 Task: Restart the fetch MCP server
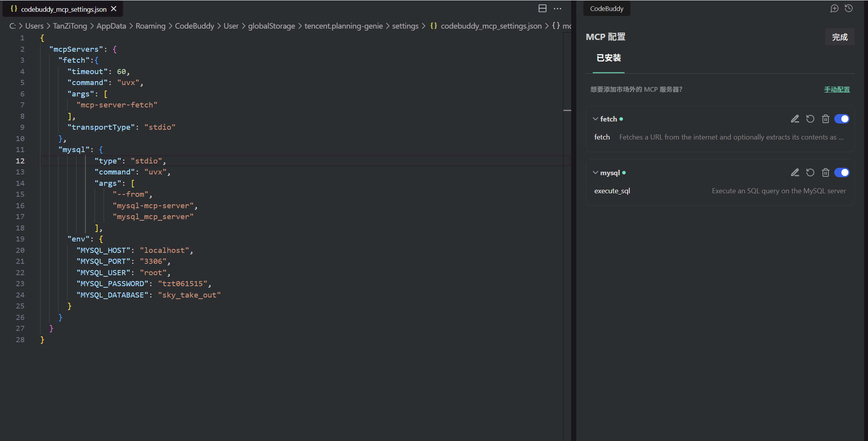810,119
